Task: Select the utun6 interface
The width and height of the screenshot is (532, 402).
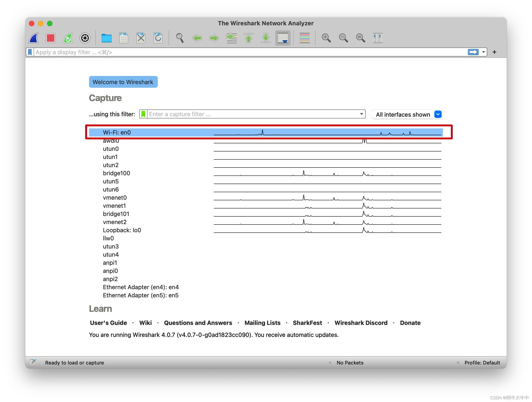Action: point(266,189)
